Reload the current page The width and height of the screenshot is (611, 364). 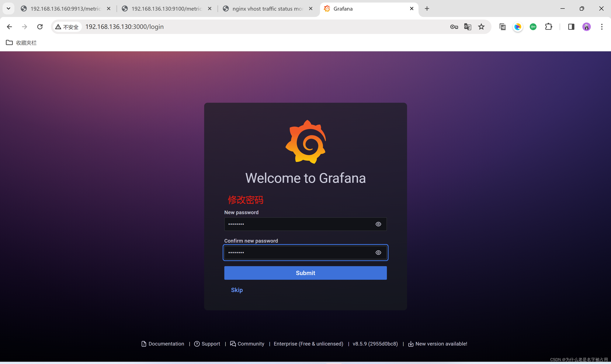[x=40, y=27]
